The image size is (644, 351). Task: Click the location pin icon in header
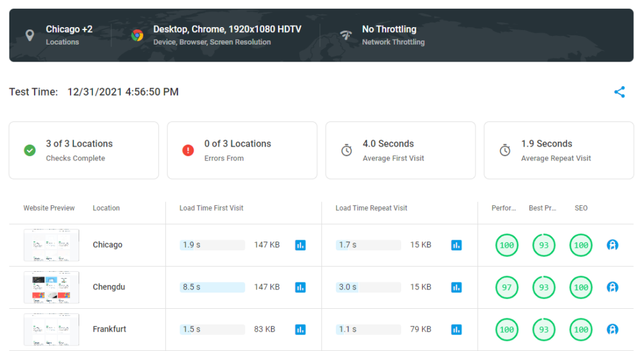pyautogui.click(x=30, y=35)
